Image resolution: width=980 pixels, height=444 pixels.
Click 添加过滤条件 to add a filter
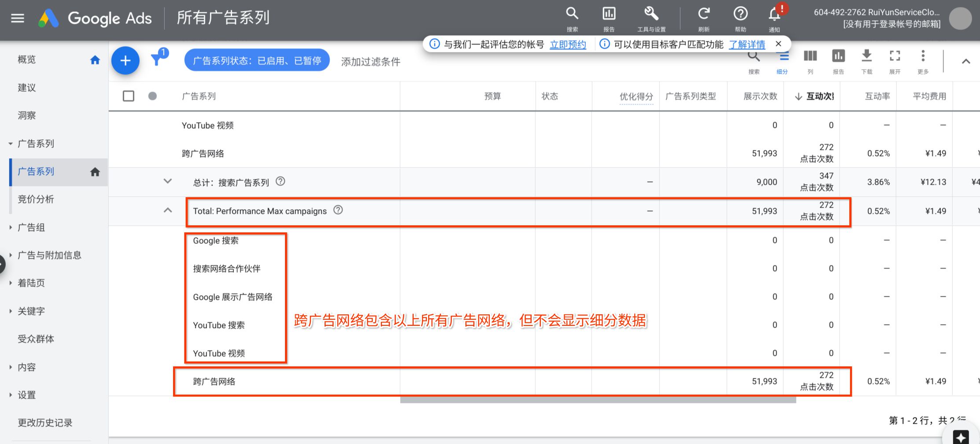[371, 62]
